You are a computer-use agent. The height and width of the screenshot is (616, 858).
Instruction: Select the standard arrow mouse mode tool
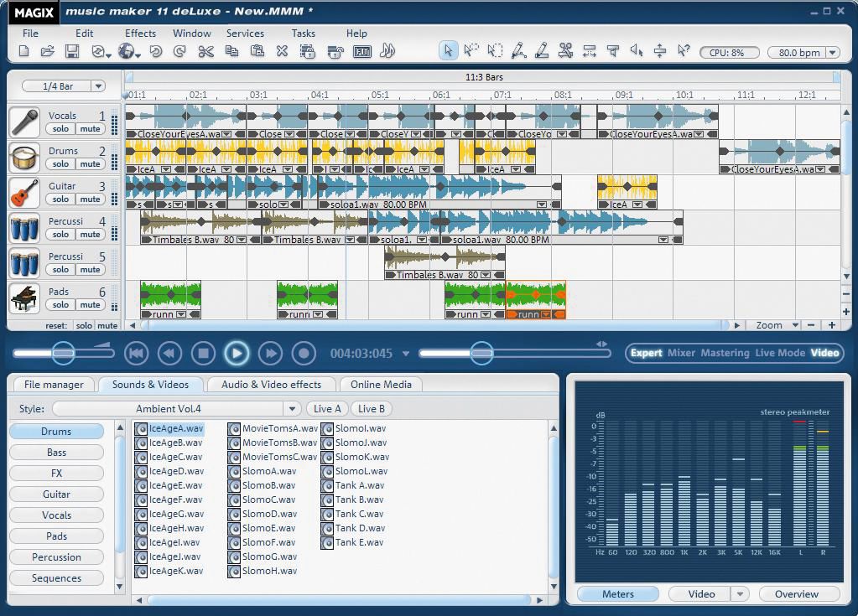pyautogui.click(x=450, y=51)
